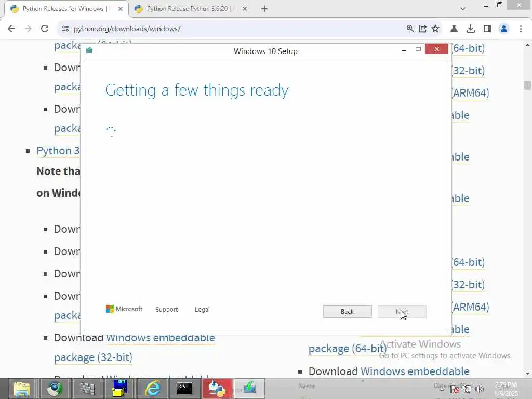This screenshot has height=399, width=532.
Task: Click the Windows 10 Setup title bar icon
Action: tap(89, 50)
